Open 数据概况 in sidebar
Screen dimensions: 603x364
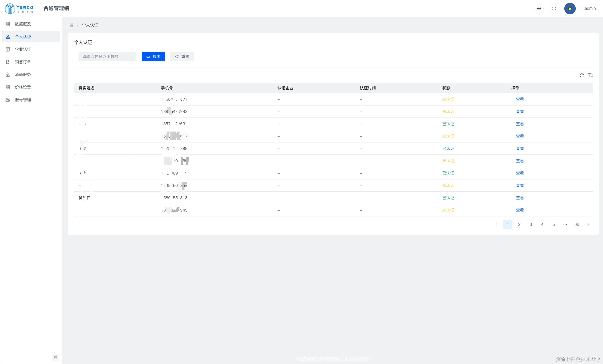[x=23, y=24]
